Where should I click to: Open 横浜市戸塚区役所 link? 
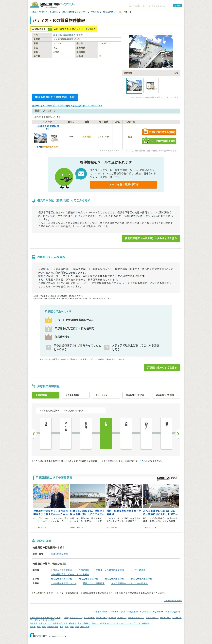tap(59, 554)
